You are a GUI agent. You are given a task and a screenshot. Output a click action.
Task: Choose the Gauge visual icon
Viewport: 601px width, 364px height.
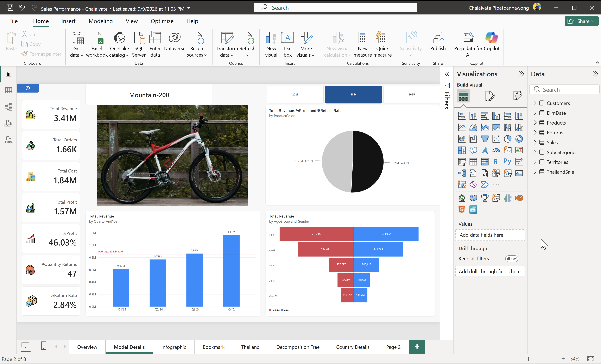496,150
